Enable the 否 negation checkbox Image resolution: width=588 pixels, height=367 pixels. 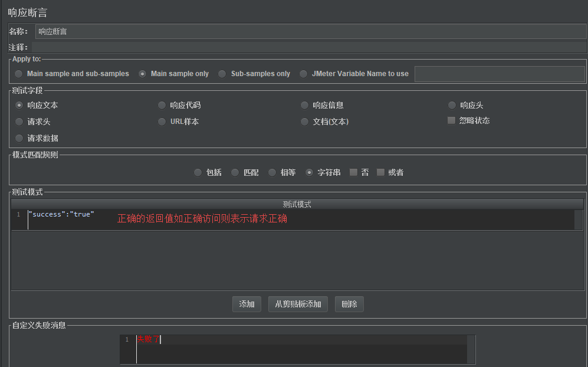point(353,172)
